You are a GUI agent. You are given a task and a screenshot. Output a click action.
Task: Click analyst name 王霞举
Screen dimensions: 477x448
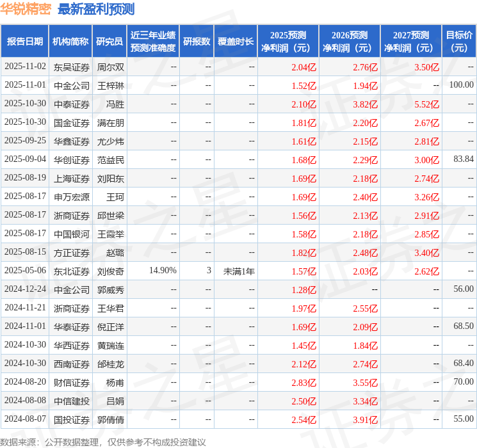pos(111,234)
